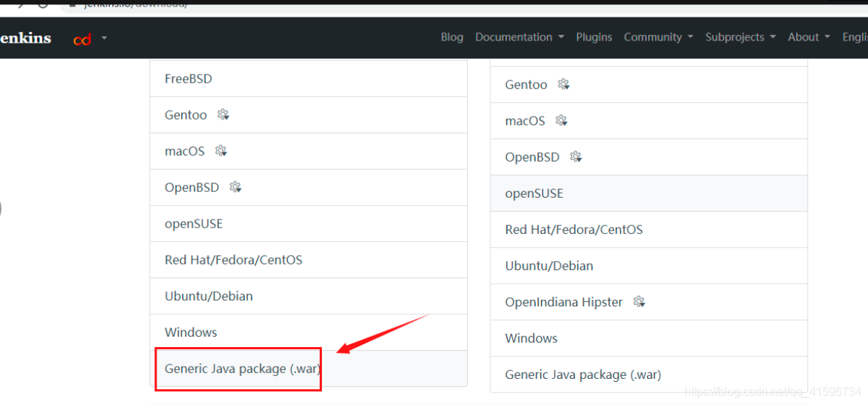This screenshot has width=868, height=405.
Task: Click the gear icon beside OpenIndiana Hipster
Action: (x=640, y=301)
